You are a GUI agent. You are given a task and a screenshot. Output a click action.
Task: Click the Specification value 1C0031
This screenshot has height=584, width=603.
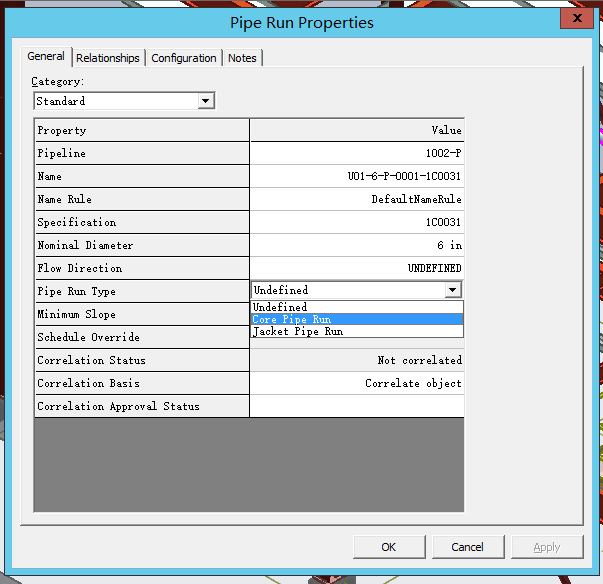pyautogui.click(x=357, y=222)
